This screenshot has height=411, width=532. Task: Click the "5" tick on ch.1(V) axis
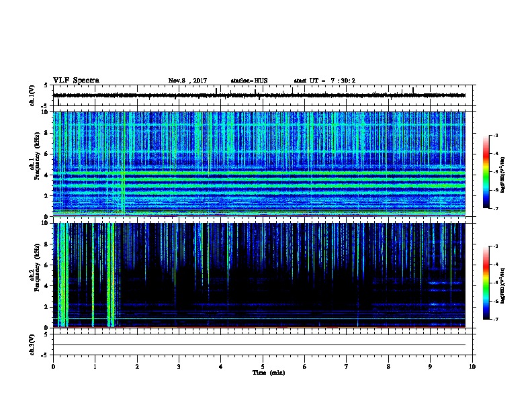pos(46,85)
